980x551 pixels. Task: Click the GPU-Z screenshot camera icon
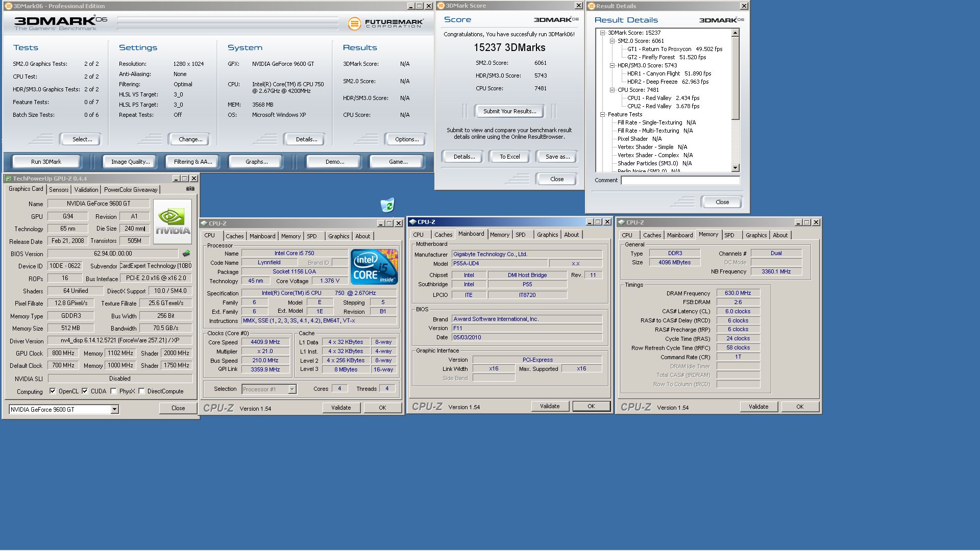(190, 189)
